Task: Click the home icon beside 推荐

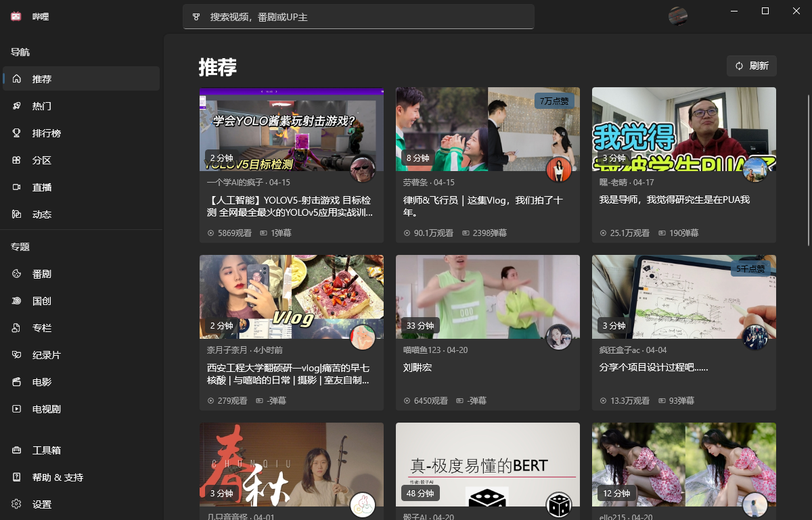Action: click(x=17, y=79)
